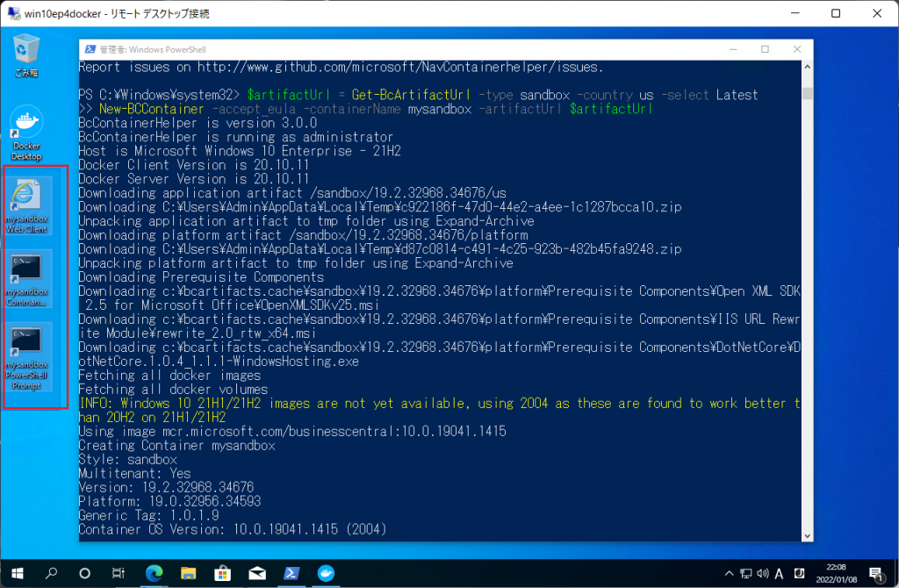
Task: Open Docker Desktop taskbar icon
Action: (x=326, y=573)
